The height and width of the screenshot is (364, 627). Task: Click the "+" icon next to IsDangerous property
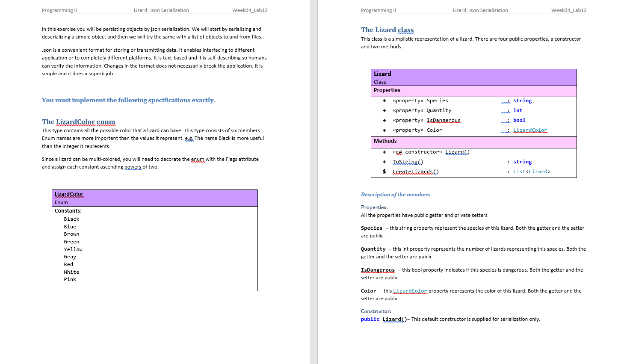(384, 120)
